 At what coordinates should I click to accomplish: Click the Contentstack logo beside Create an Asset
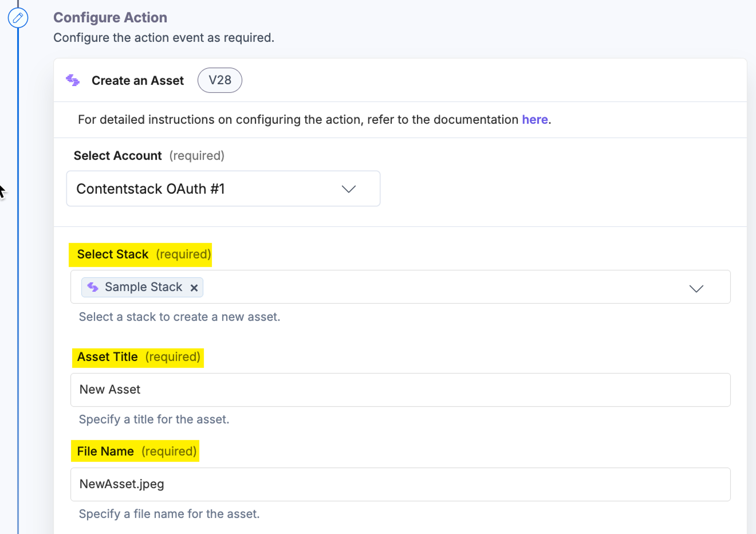73,80
